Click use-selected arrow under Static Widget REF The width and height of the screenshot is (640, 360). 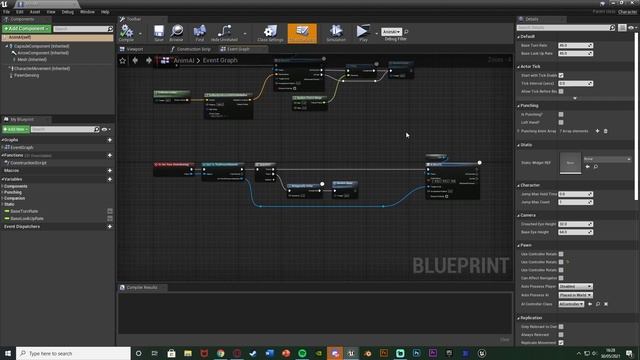click(588, 167)
